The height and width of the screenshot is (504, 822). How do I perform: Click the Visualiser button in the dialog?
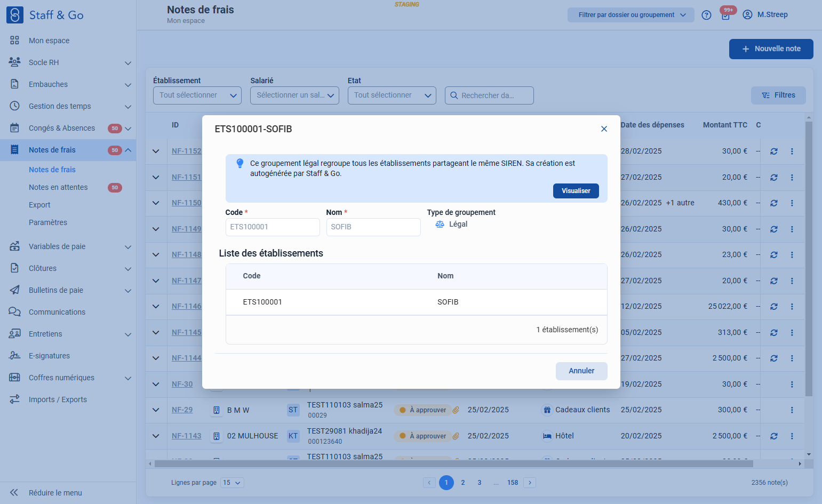pos(576,191)
